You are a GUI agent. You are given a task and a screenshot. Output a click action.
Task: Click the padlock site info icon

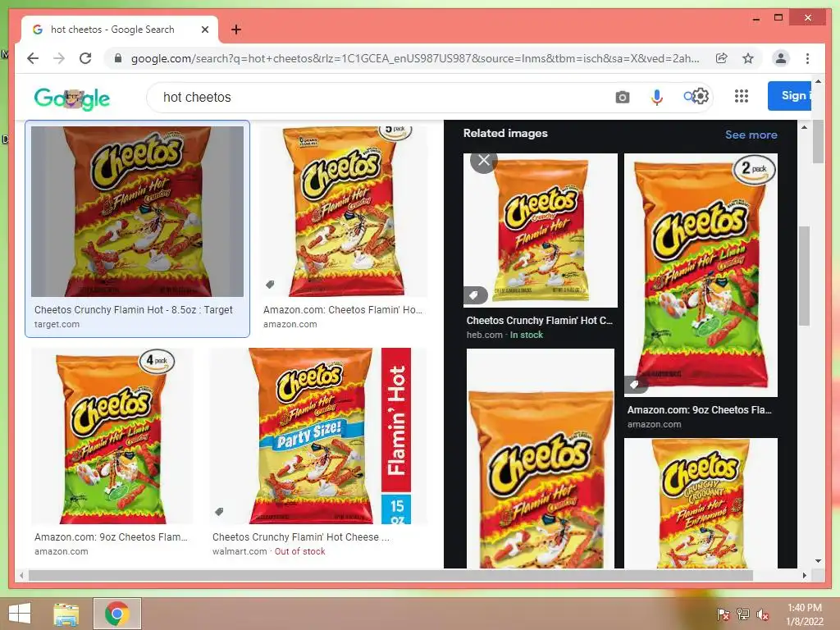[118, 58]
